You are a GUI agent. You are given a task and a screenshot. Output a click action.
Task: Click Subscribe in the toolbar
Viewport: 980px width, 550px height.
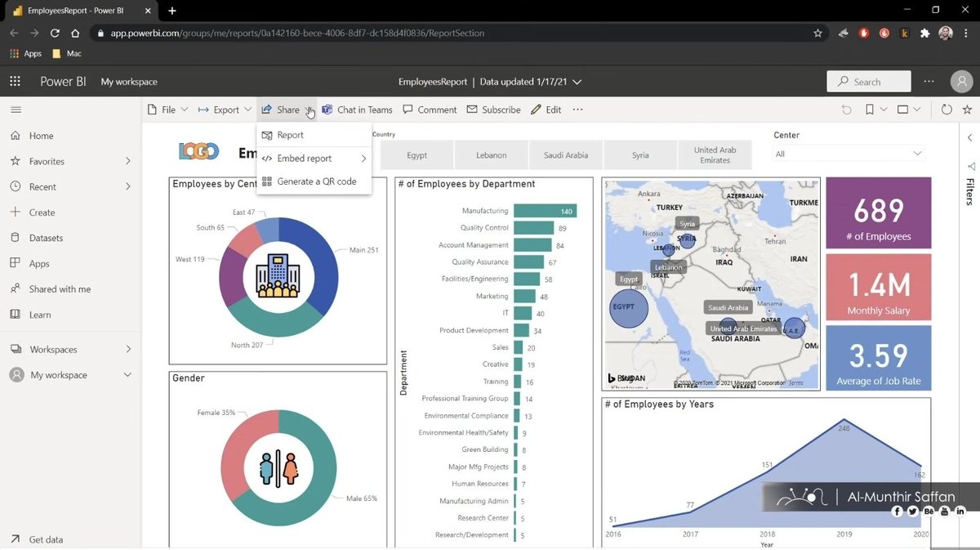(x=493, y=110)
